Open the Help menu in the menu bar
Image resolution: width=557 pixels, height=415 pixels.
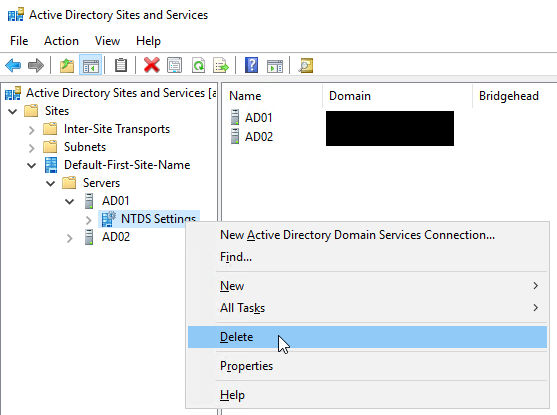(148, 41)
